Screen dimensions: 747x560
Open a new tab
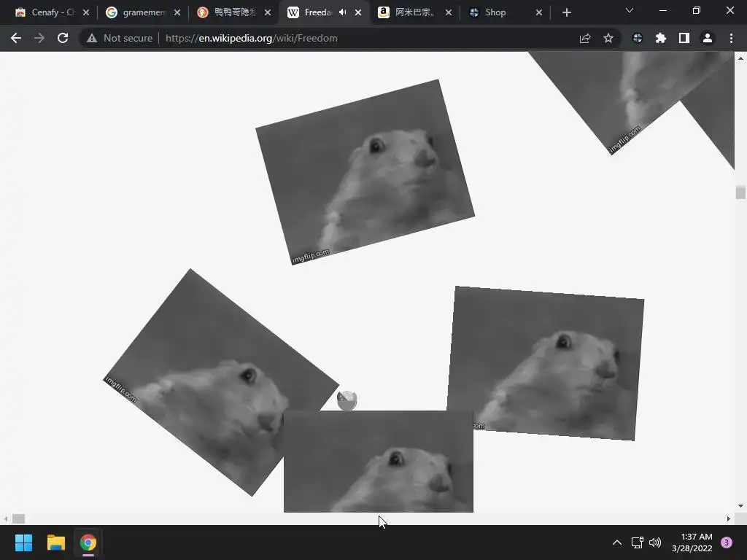tap(566, 13)
